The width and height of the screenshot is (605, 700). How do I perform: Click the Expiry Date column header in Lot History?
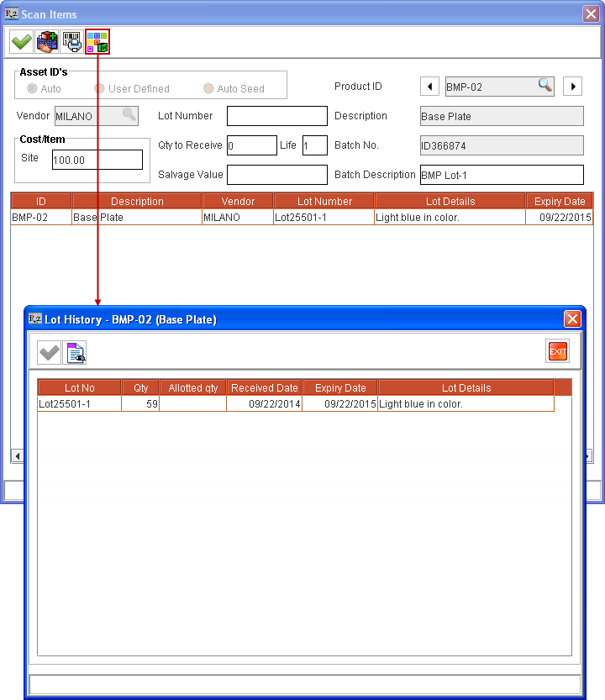[x=339, y=387]
